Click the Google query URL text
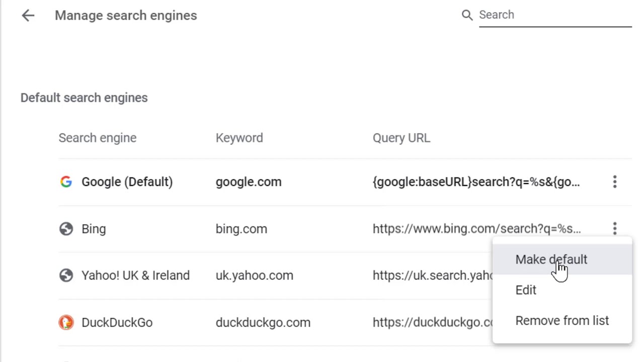Screen dimensions: 644x362 click(x=476, y=182)
